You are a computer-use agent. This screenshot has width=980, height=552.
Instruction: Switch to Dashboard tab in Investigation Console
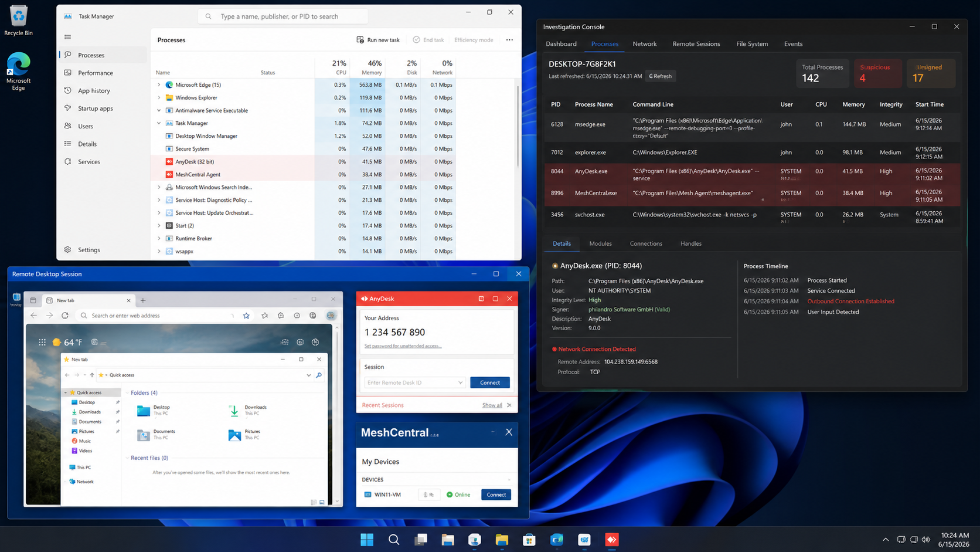[x=561, y=44]
